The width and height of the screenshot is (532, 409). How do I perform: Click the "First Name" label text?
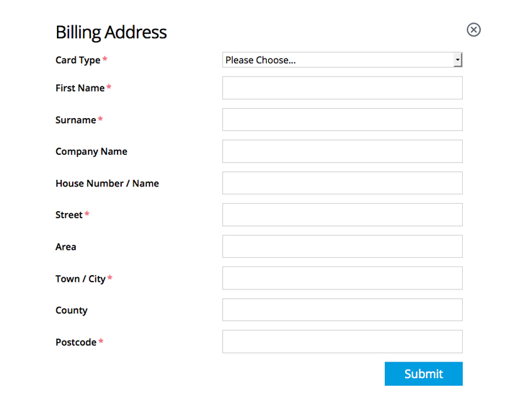point(80,88)
